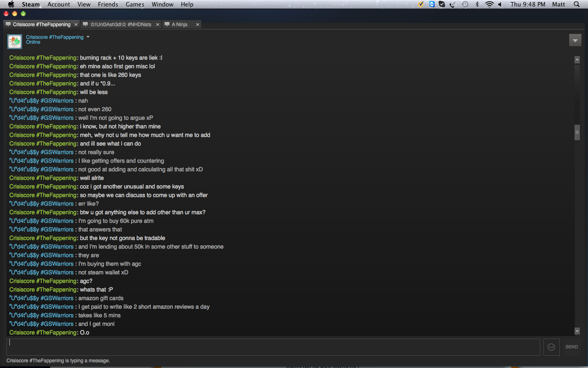
Task: Close the Crisiscore #TheFappening chat tab
Action: pyautogui.click(x=76, y=25)
